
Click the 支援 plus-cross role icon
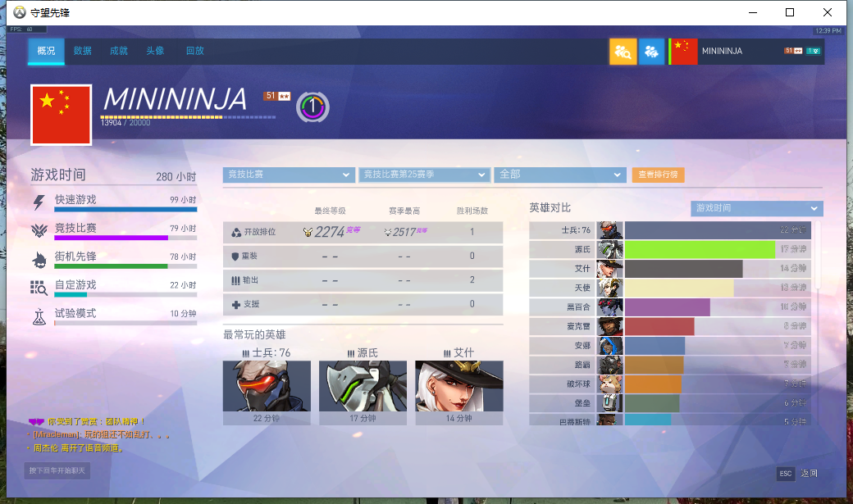(236, 305)
